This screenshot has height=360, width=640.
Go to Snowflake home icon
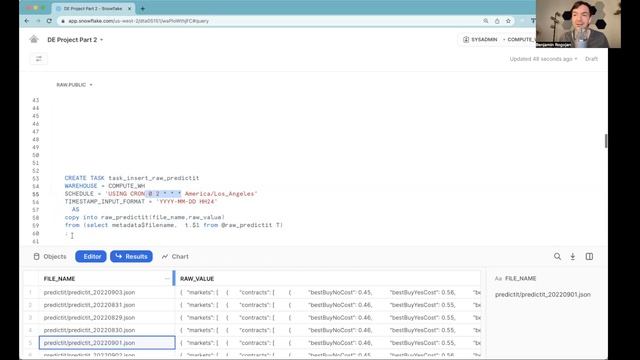click(x=34, y=39)
